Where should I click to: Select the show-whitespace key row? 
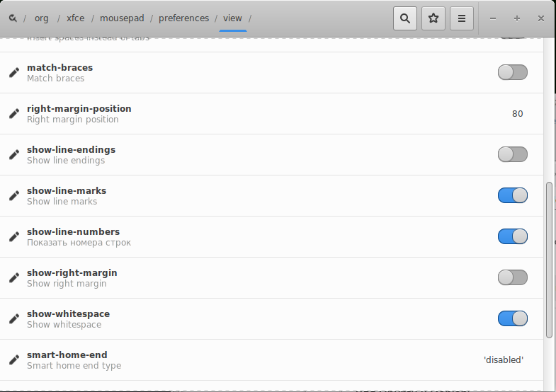[248, 319]
